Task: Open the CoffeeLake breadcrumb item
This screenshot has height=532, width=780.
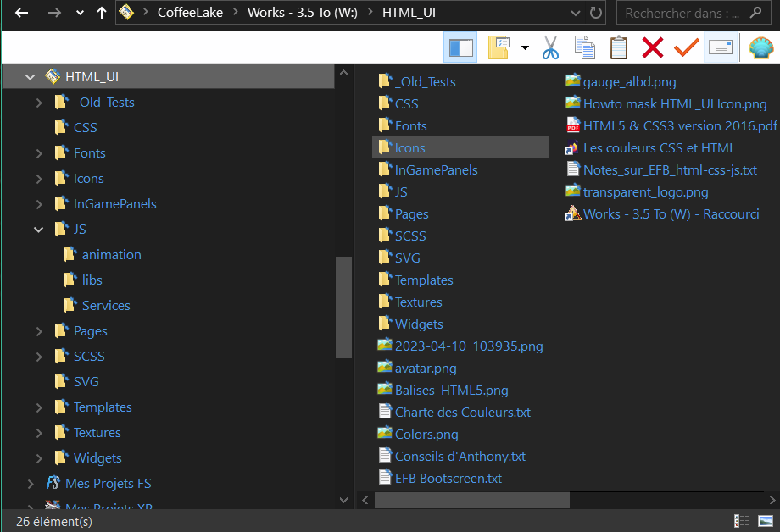Action: pos(188,13)
